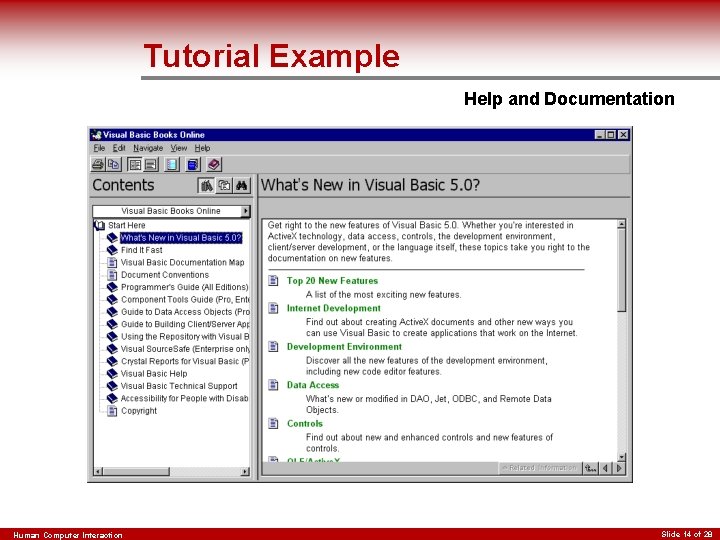Click the page icon beside Visual Basic Documentation Map

[x=112, y=262]
